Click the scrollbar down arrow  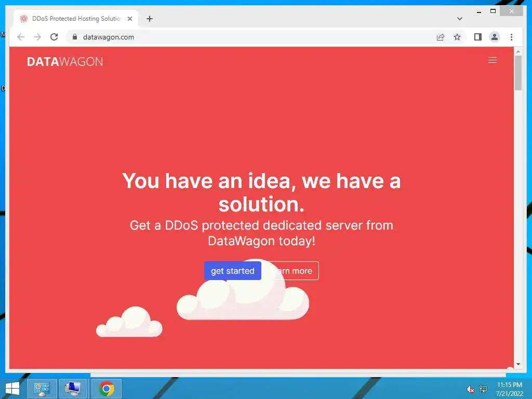point(518,364)
